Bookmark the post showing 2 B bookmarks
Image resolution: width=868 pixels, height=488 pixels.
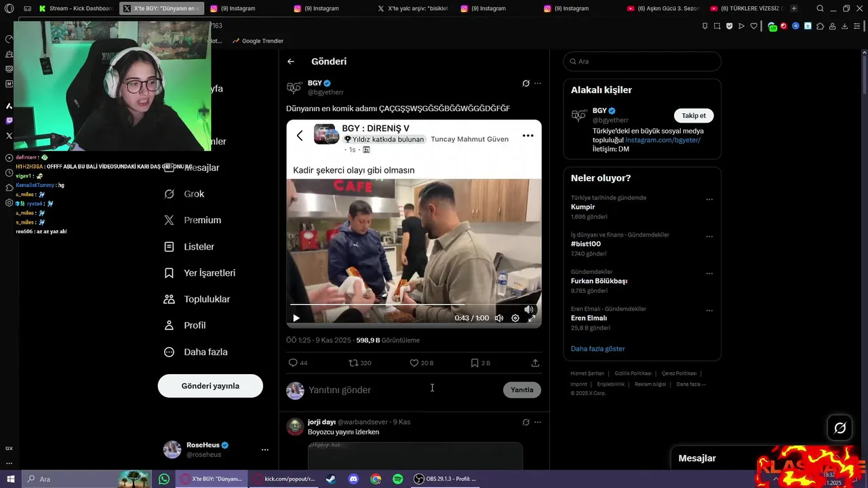pyautogui.click(x=480, y=363)
